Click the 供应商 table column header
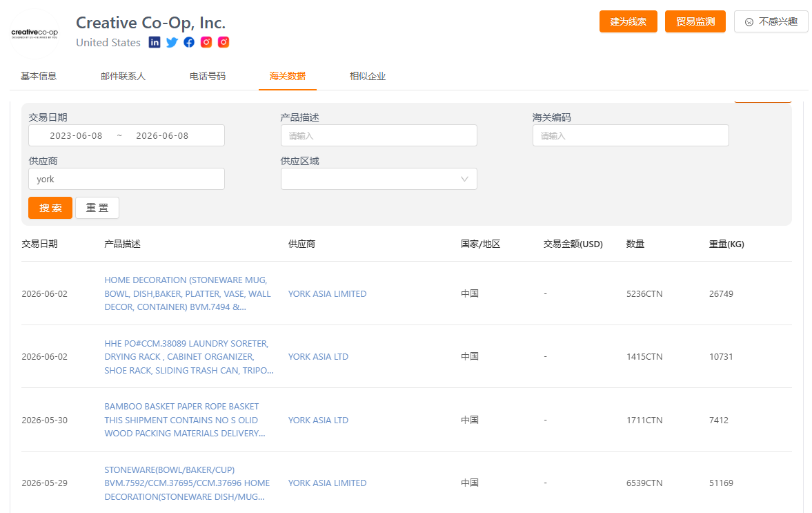812x513 pixels. point(301,244)
